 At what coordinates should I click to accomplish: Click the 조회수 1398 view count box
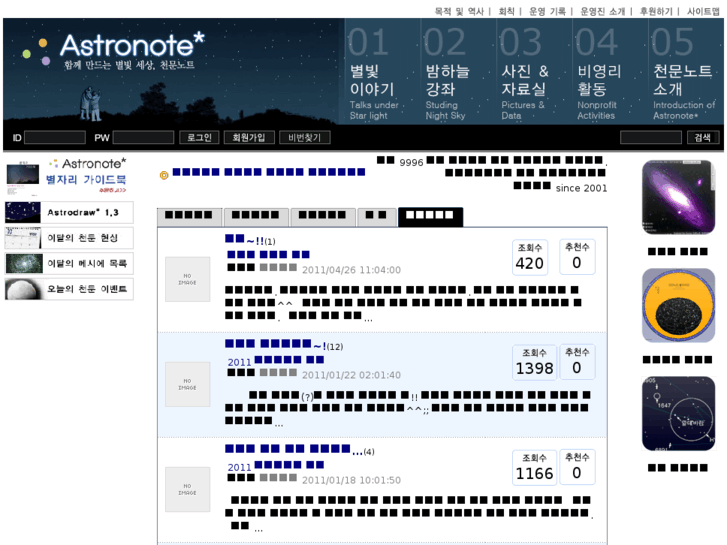coord(535,362)
